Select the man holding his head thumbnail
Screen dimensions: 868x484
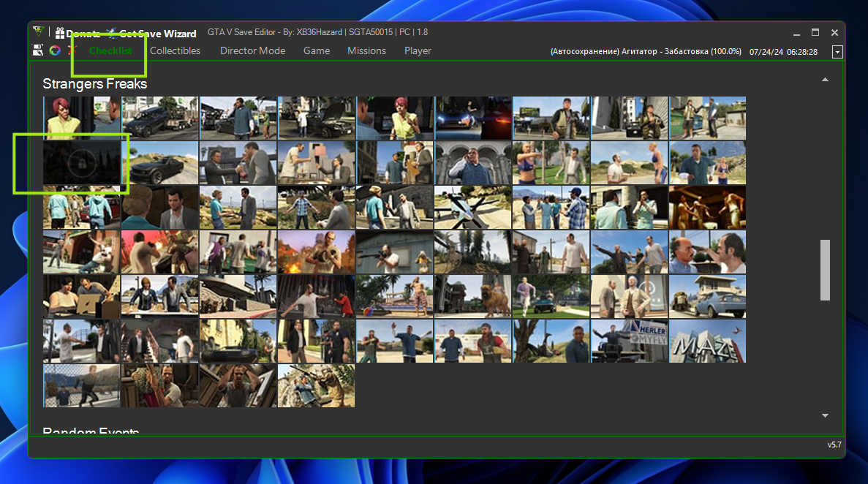click(x=238, y=385)
